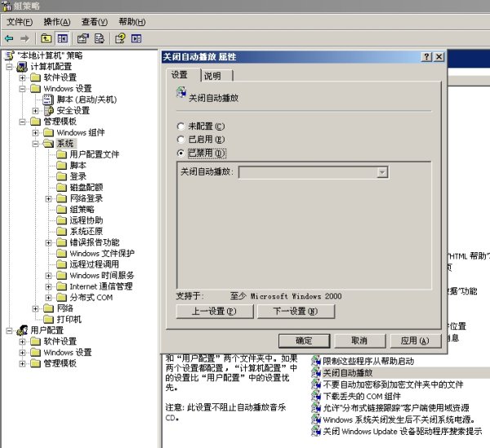This screenshot has height=448, width=490.
Task: Select the 已启用 radio button
Action: tap(181, 139)
